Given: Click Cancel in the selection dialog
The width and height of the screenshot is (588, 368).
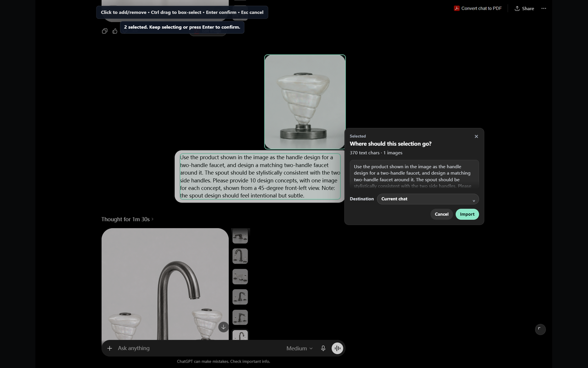Looking at the screenshot, I should [x=441, y=214].
